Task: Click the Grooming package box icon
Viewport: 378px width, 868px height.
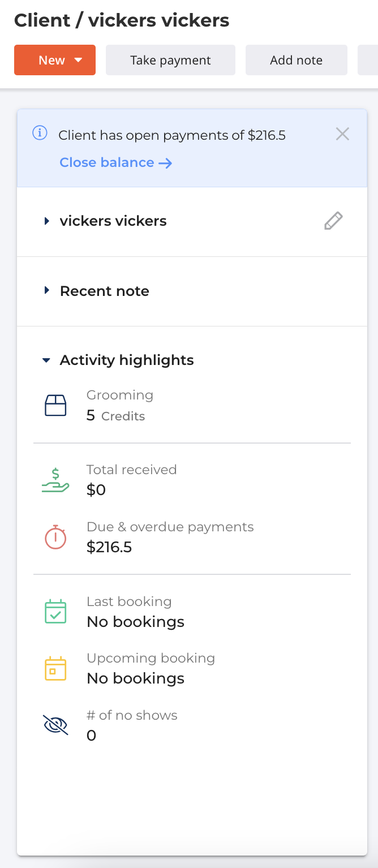Action: 55,406
